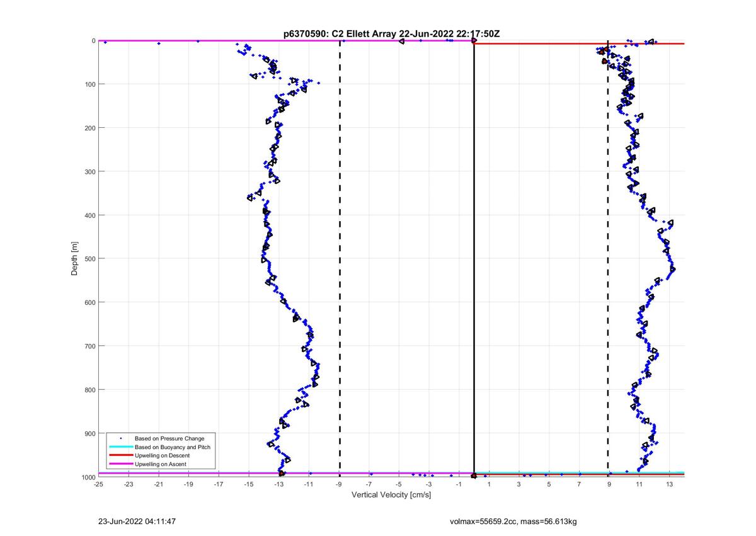Click the y-axis tick label '100'

(x=89, y=84)
